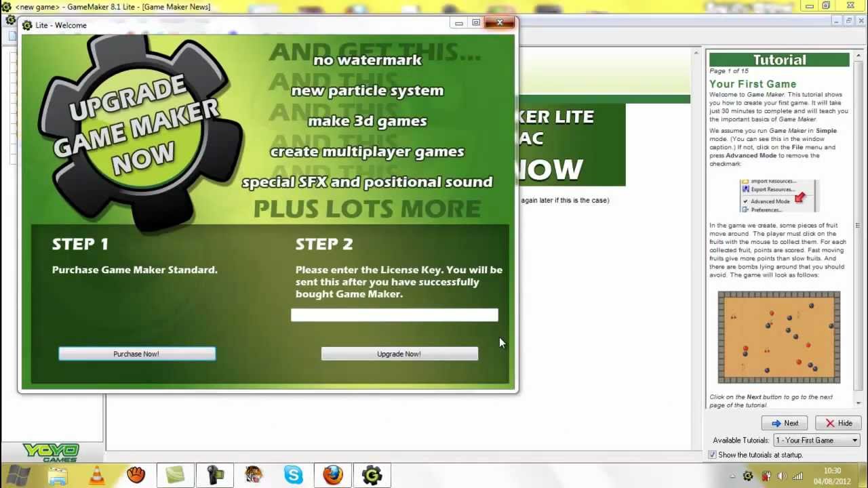Click the Lite - Welcome title bar icon

click(x=27, y=25)
